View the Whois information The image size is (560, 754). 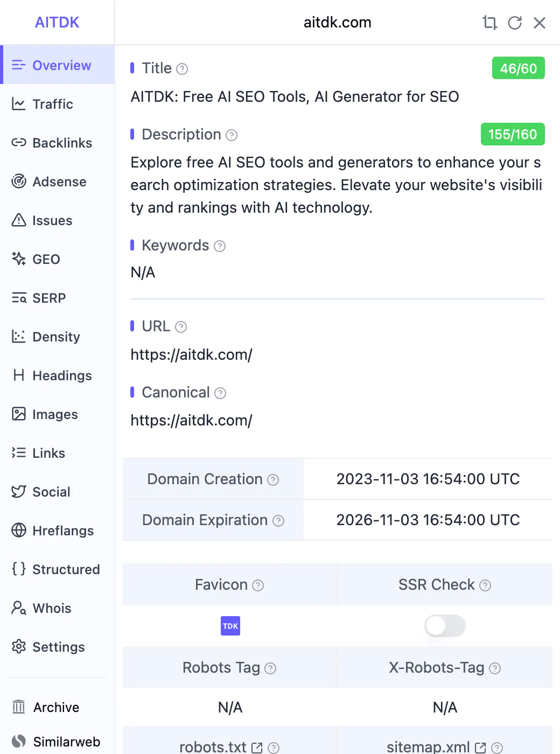(x=58, y=608)
